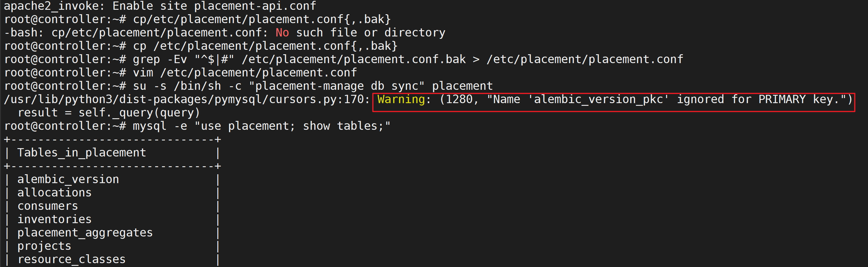Click the error code 1280 in the warning
Viewport: 868px width, 267px height.
pos(459,99)
